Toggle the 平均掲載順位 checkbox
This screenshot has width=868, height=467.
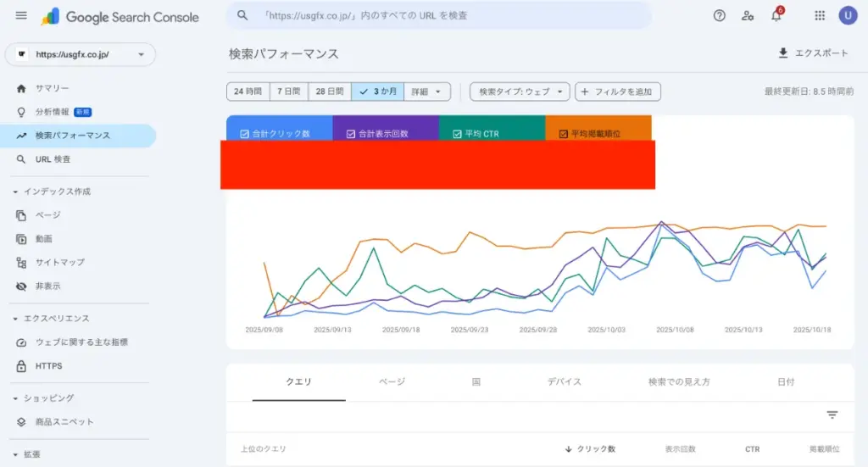click(x=563, y=134)
